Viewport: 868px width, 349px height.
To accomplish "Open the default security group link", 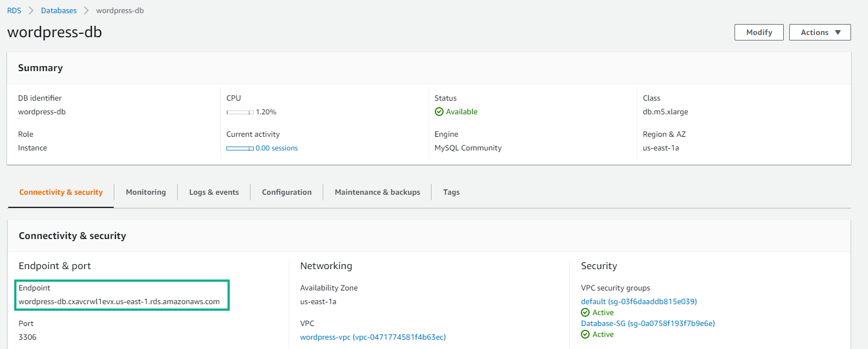I will point(639,301).
